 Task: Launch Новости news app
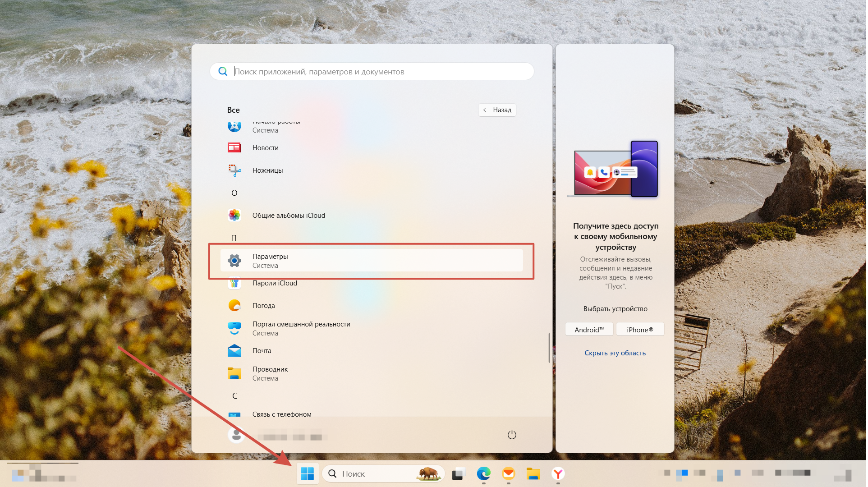[265, 148]
